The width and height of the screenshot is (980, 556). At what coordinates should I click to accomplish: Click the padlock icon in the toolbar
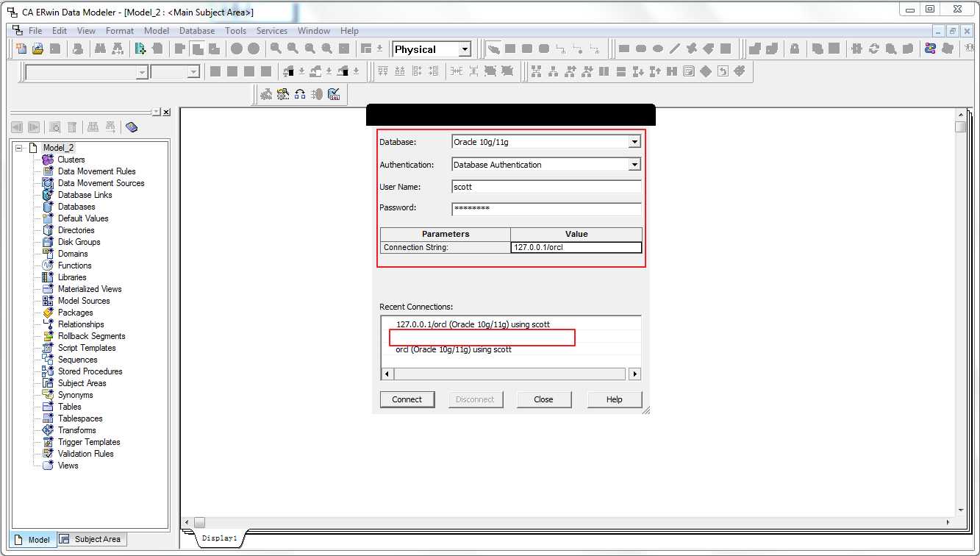(795, 49)
